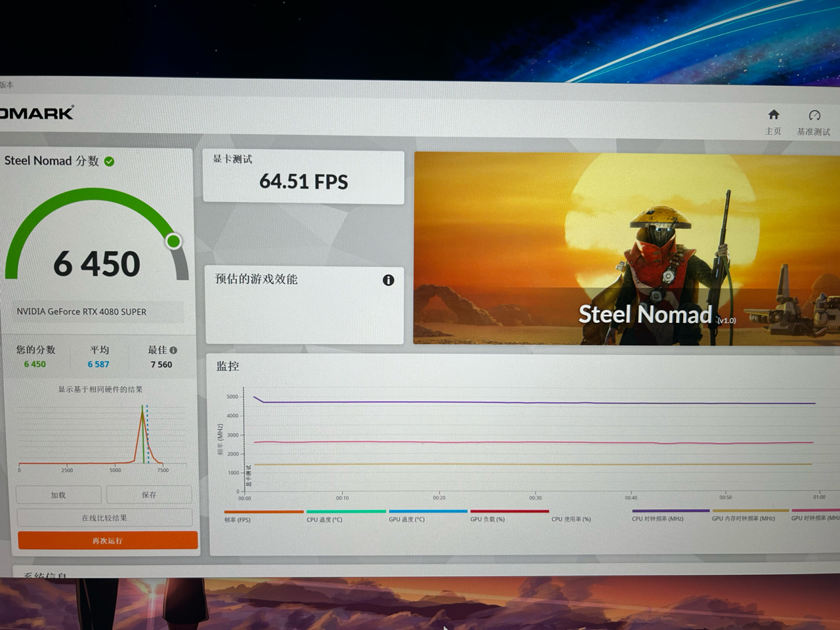Expand the 监控 monitoring panel
This screenshot has width=840, height=630.
tap(226, 366)
